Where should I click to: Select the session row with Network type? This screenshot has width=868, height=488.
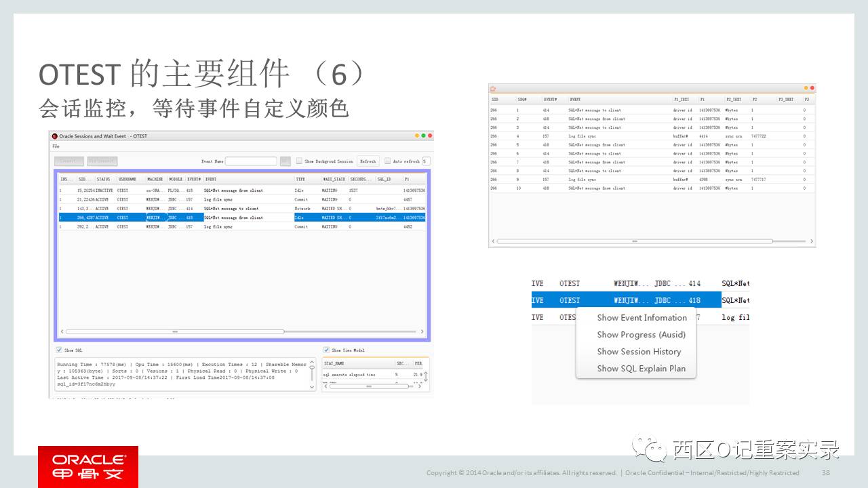[242, 209]
